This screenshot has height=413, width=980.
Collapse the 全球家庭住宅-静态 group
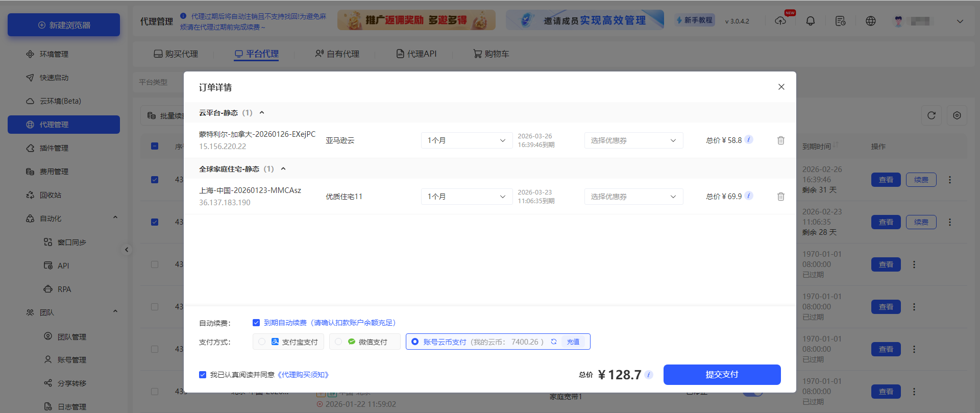point(283,169)
